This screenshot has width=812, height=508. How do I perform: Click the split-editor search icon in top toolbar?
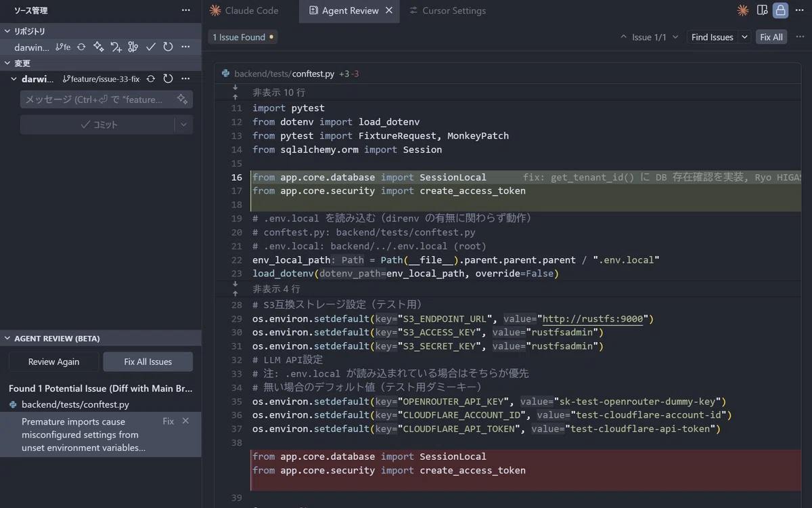pos(762,10)
